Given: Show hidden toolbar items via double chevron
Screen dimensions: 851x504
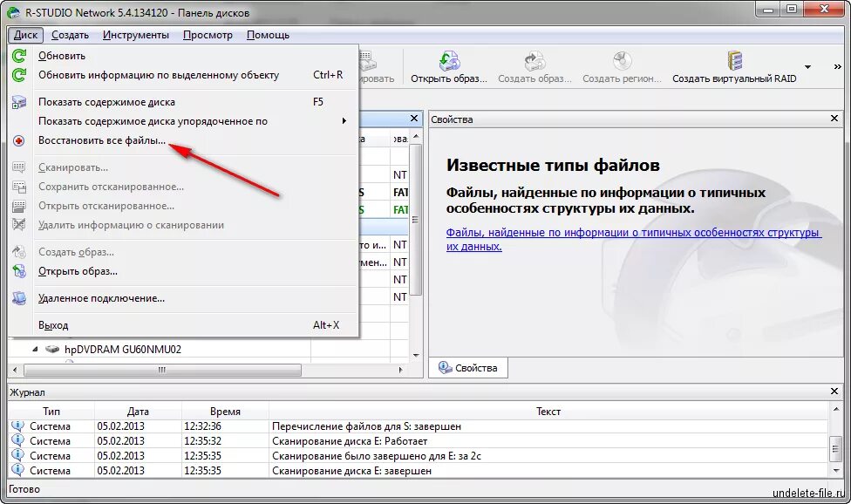Looking at the screenshot, I should (x=837, y=67).
